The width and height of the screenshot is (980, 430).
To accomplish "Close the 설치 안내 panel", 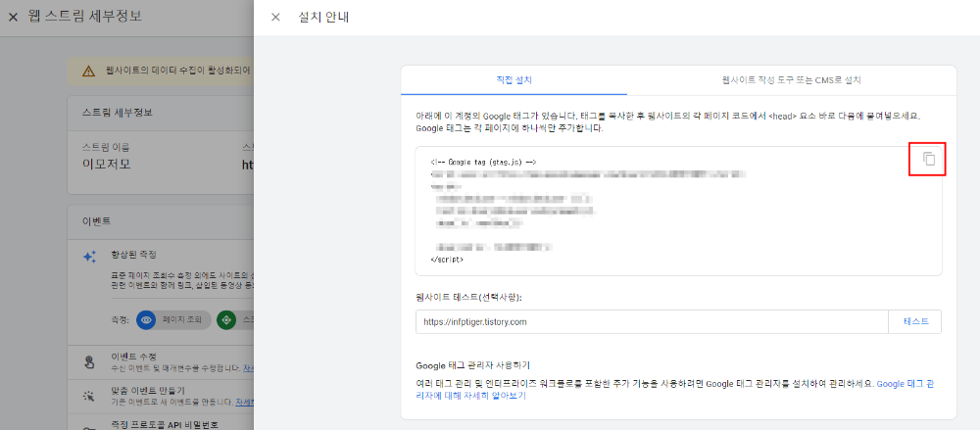I will (x=275, y=17).
